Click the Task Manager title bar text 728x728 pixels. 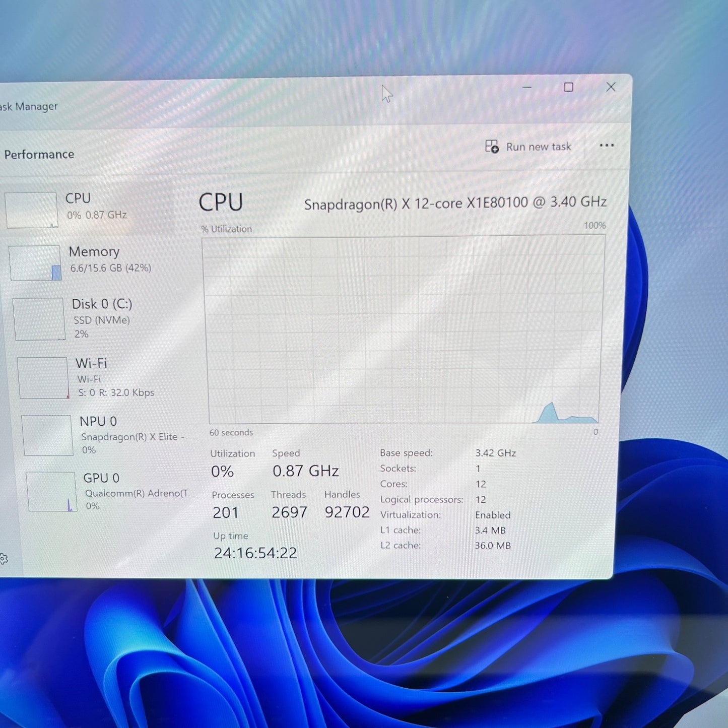[x=28, y=106]
